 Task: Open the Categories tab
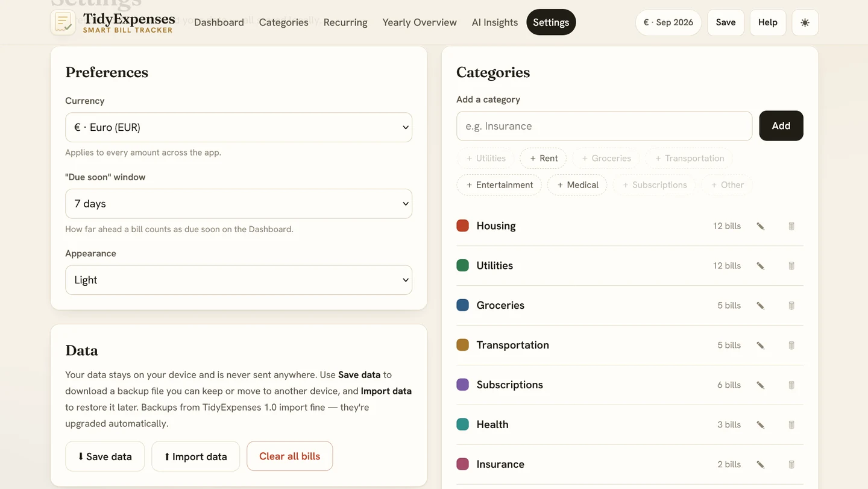[284, 22]
